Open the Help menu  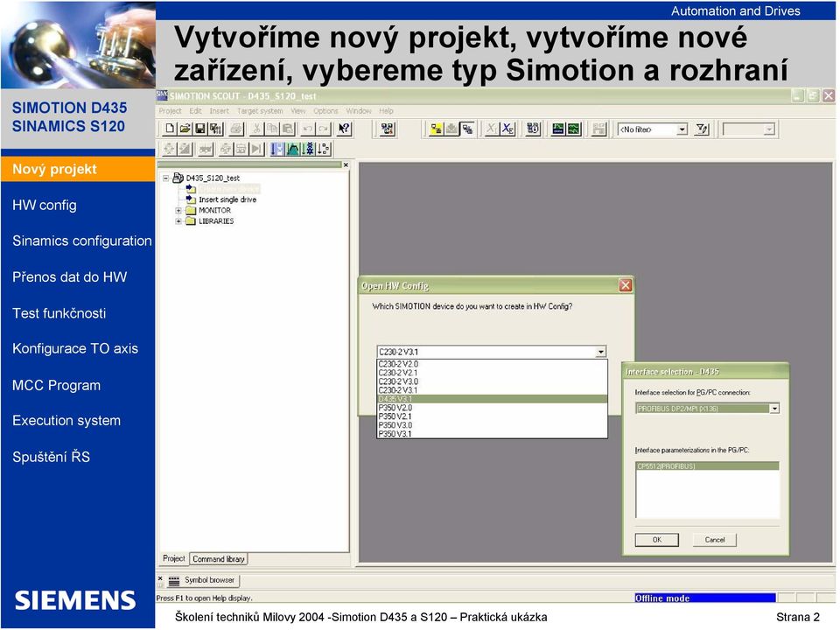[x=386, y=111]
